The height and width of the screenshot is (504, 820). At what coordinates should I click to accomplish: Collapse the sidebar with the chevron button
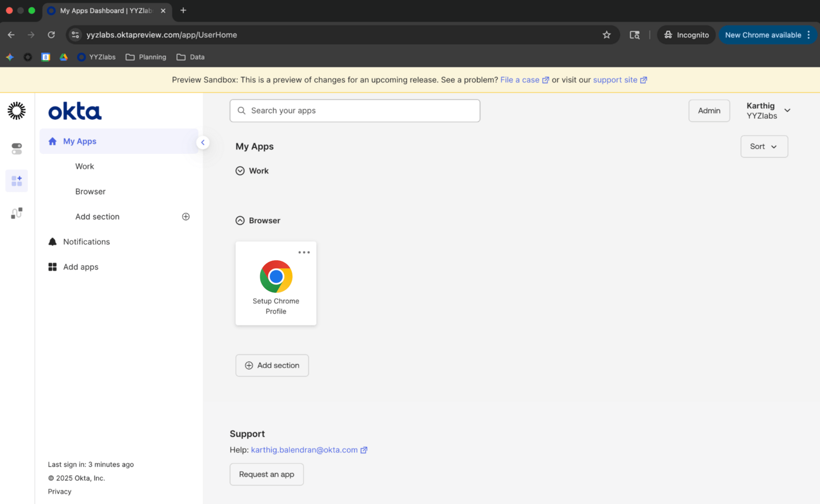[202, 142]
